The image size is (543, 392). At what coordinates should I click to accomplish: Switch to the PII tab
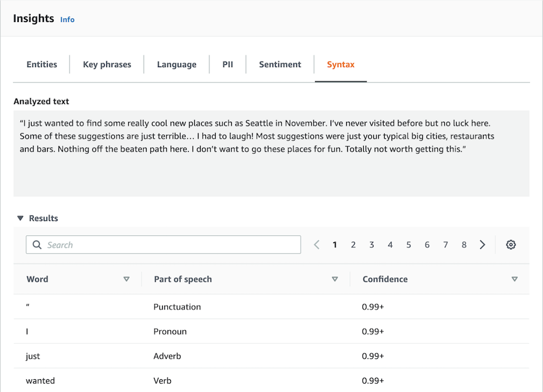point(228,64)
